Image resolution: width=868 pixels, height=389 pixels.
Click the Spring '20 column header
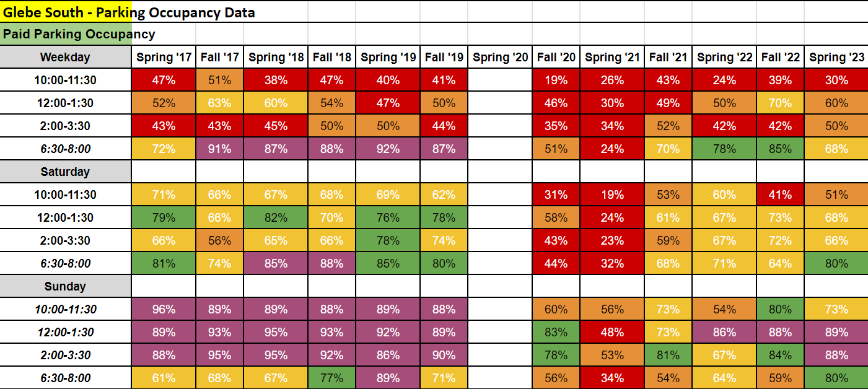coord(500,57)
